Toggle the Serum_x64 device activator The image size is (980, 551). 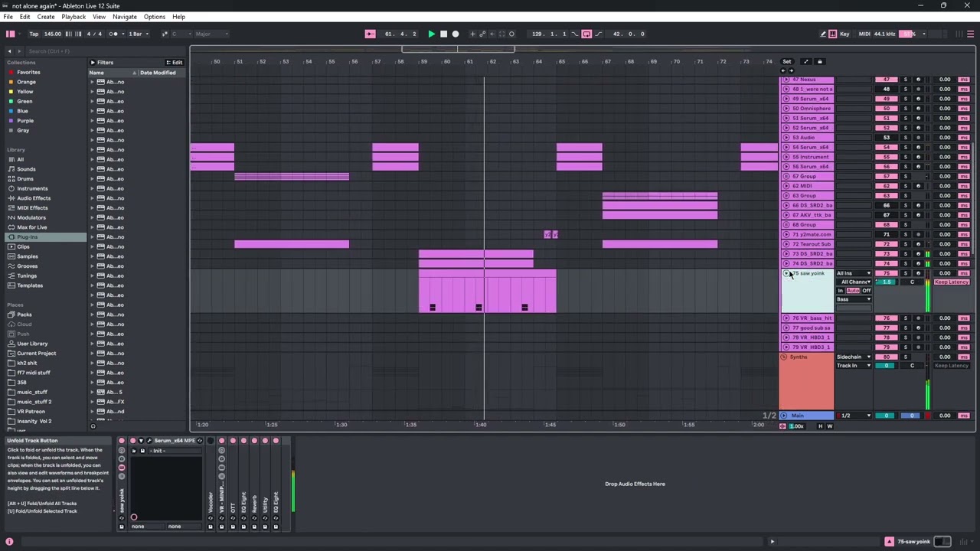[x=132, y=441]
